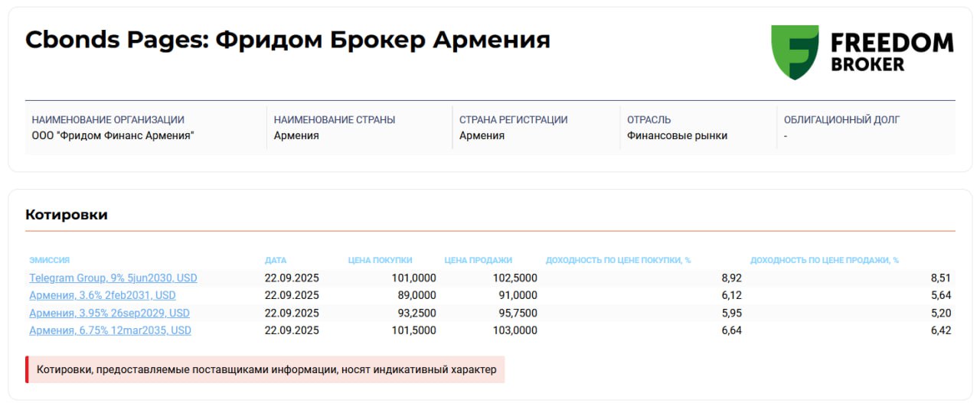This screenshot has width=980, height=403.
Task: Open the Армения 3.95% 26sep2029 bond link
Action: pos(109,313)
